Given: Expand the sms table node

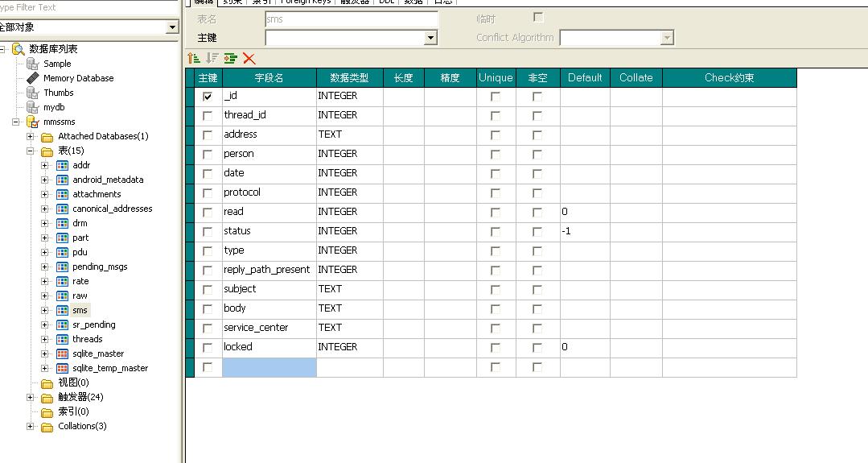Looking at the screenshot, I should pos(45,310).
